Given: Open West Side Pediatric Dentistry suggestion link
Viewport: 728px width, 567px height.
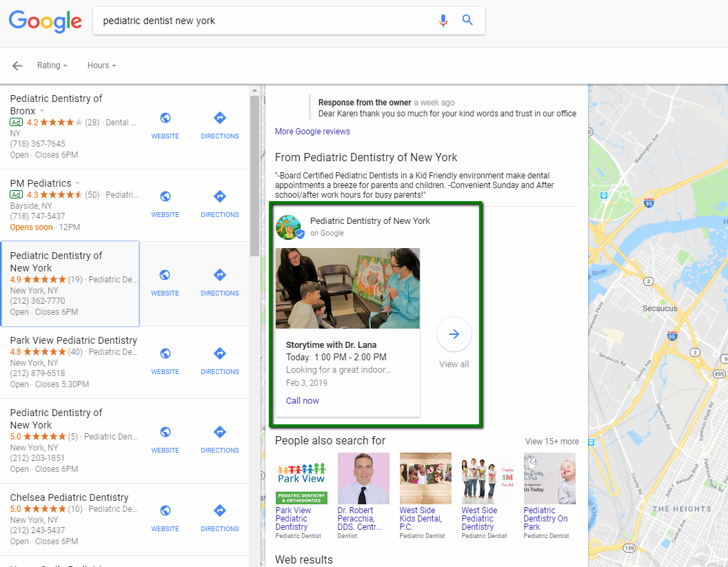Looking at the screenshot, I should pyautogui.click(x=480, y=518).
